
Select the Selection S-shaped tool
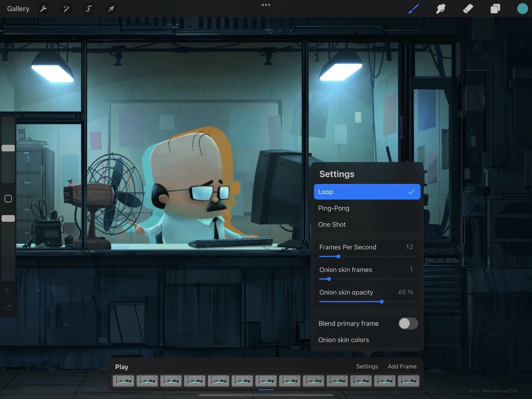pos(89,9)
